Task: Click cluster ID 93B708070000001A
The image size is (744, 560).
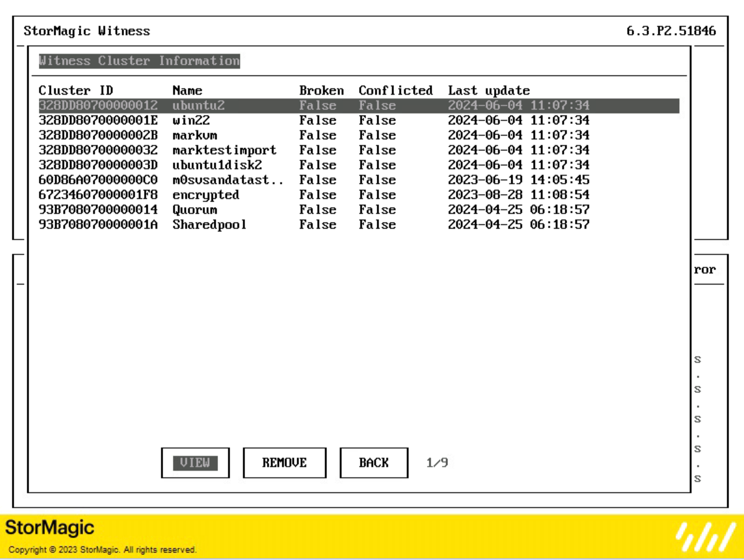Action: (98, 224)
